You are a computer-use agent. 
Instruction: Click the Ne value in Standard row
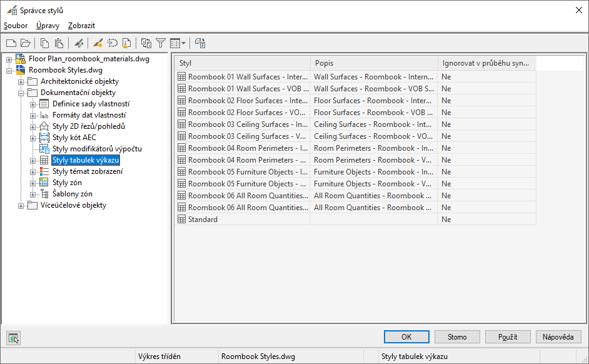click(x=446, y=220)
